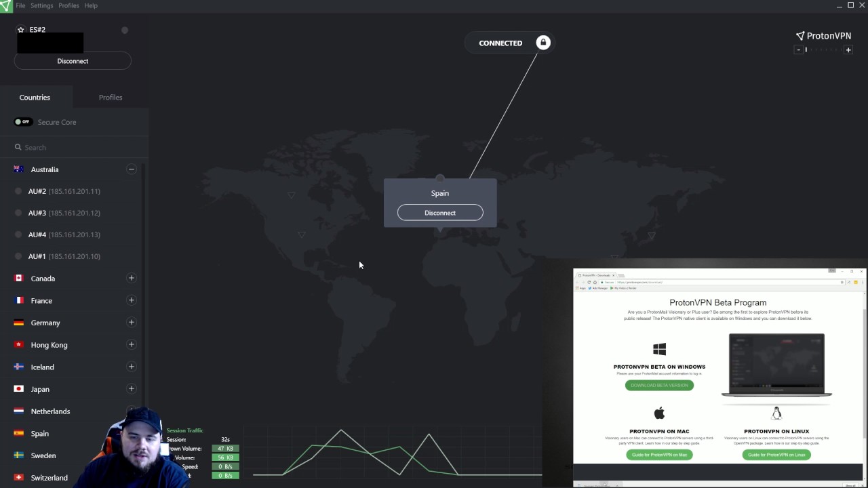Image resolution: width=868 pixels, height=488 pixels.
Task: Switch to the Countries tab
Action: point(35,97)
